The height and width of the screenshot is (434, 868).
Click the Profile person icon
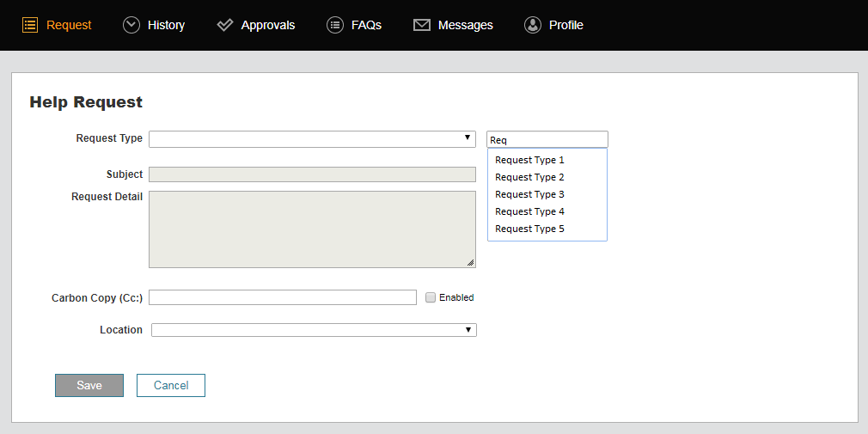click(x=533, y=26)
